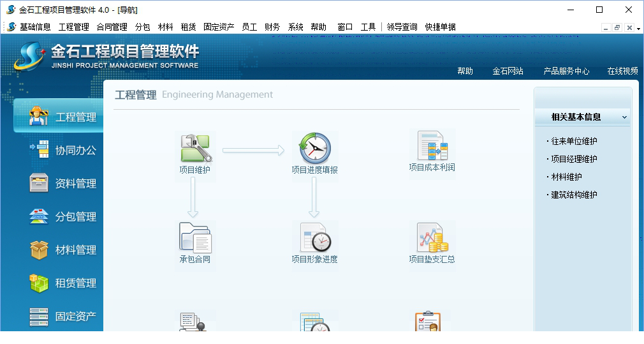The width and height of the screenshot is (644, 344).
Task: Open the 员工 menu
Action: coord(249,27)
